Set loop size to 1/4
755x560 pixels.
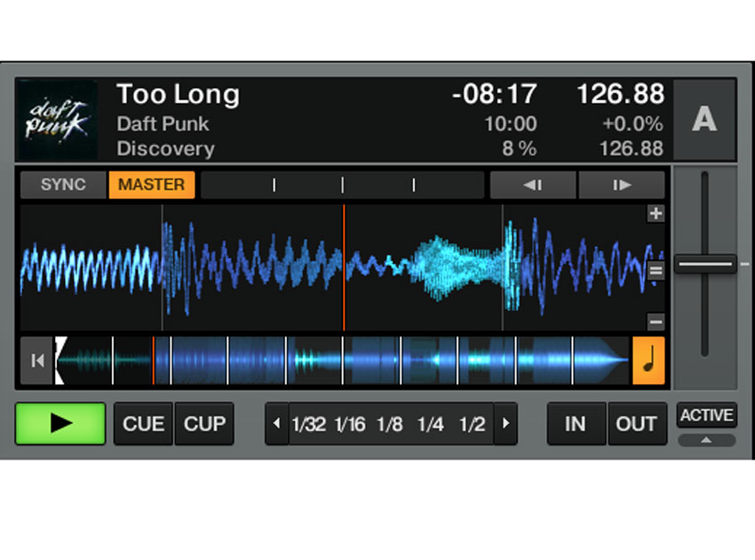pyautogui.click(x=431, y=424)
